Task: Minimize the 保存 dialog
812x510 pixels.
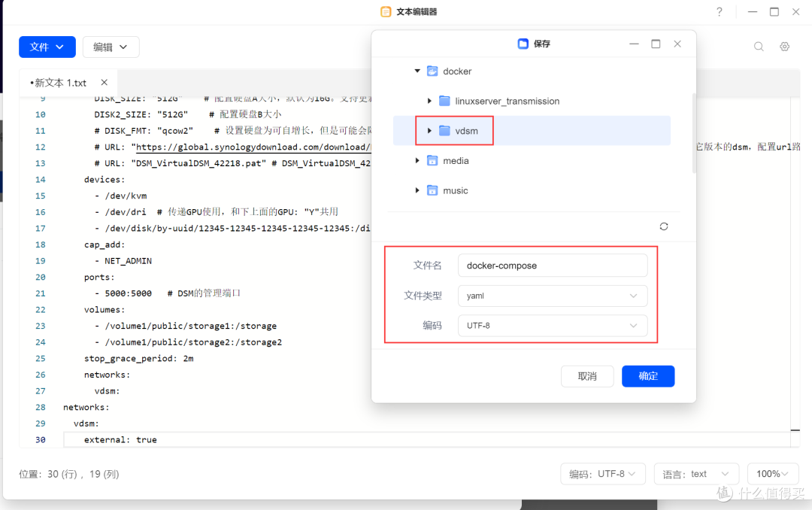Action: [634, 44]
